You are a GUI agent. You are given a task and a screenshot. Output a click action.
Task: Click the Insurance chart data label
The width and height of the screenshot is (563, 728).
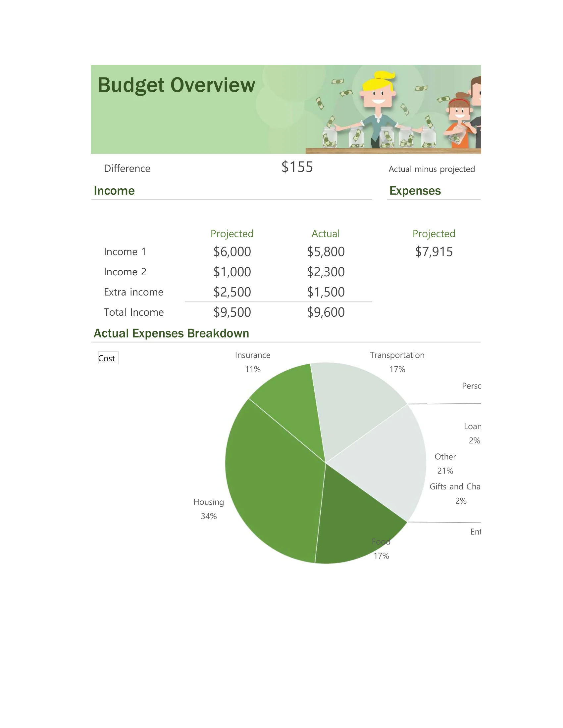click(252, 362)
